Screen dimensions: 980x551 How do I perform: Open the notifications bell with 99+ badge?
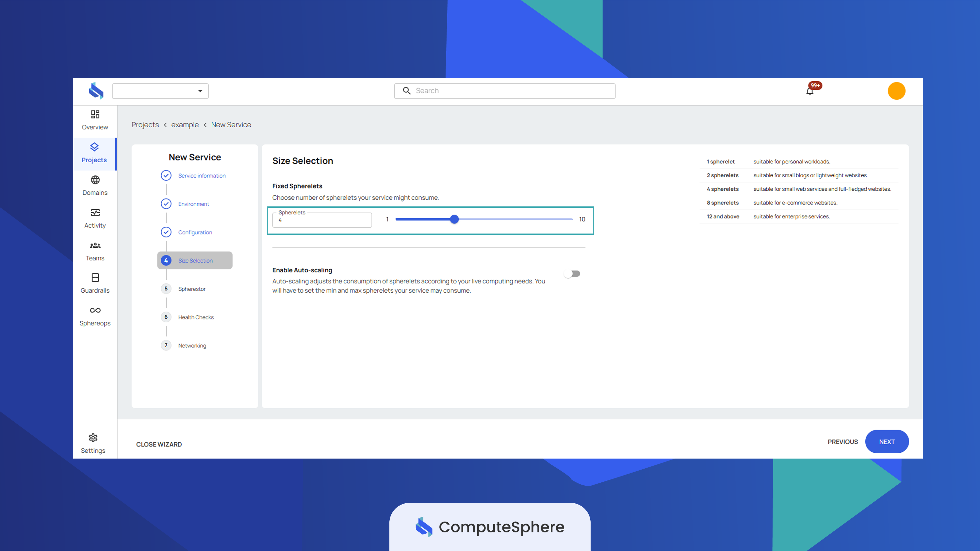[x=810, y=91]
